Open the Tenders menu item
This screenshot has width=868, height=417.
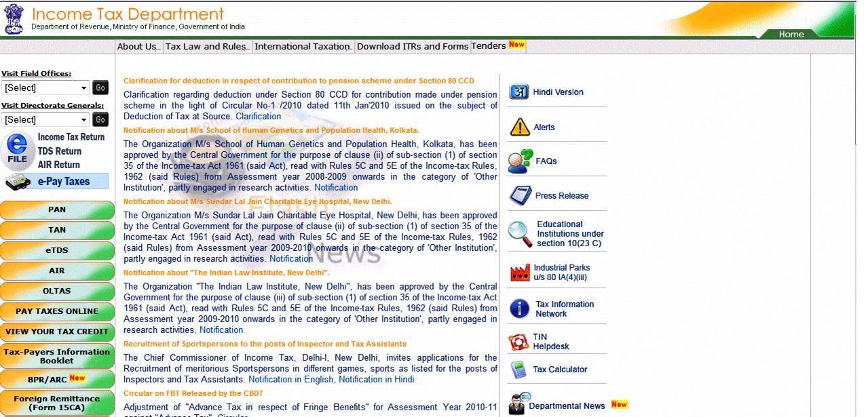498,45
